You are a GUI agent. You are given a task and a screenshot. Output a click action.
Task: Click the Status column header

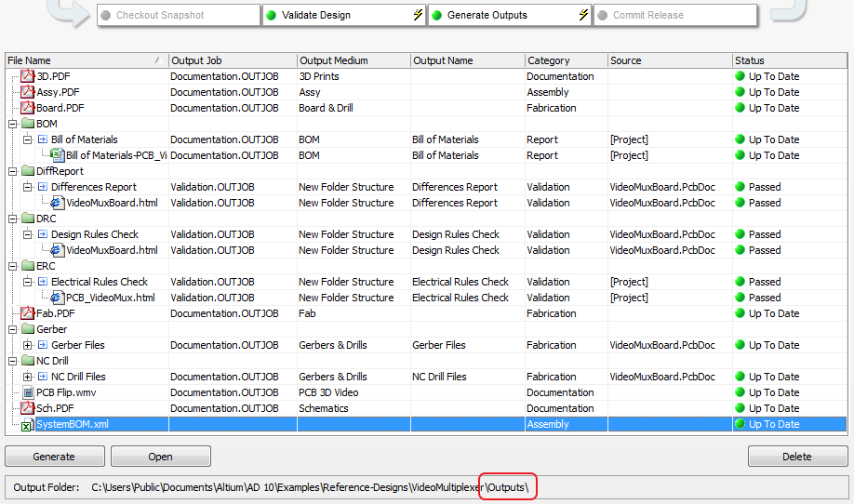tap(791, 60)
